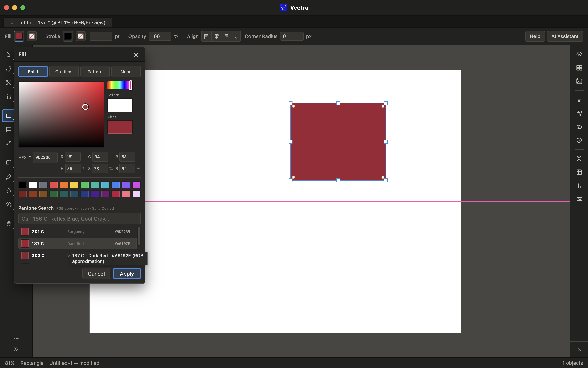The width and height of the screenshot is (588, 368).
Task: Pick the black preset swatch
Action: [x=23, y=185]
